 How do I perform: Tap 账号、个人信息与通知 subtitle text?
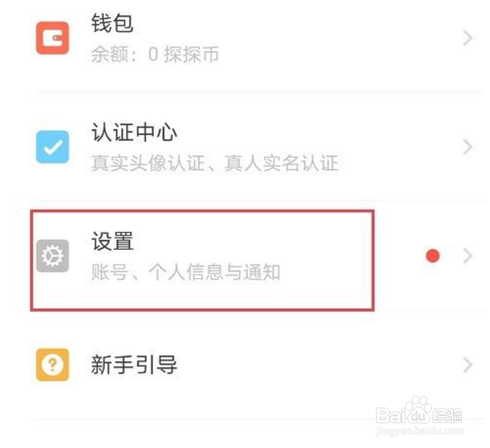pyautogui.click(x=186, y=272)
